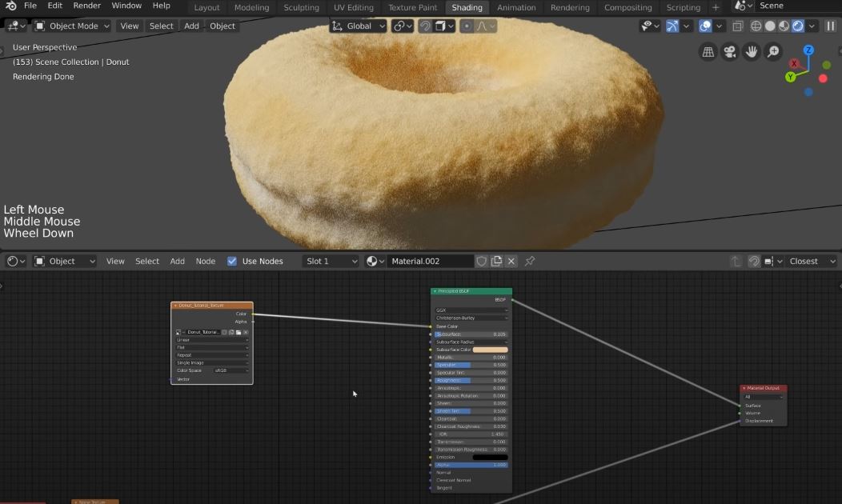The width and height of the screenshot is (842, 504).
Task: Toggle fake user shield for Material.002
Action: 482,261
